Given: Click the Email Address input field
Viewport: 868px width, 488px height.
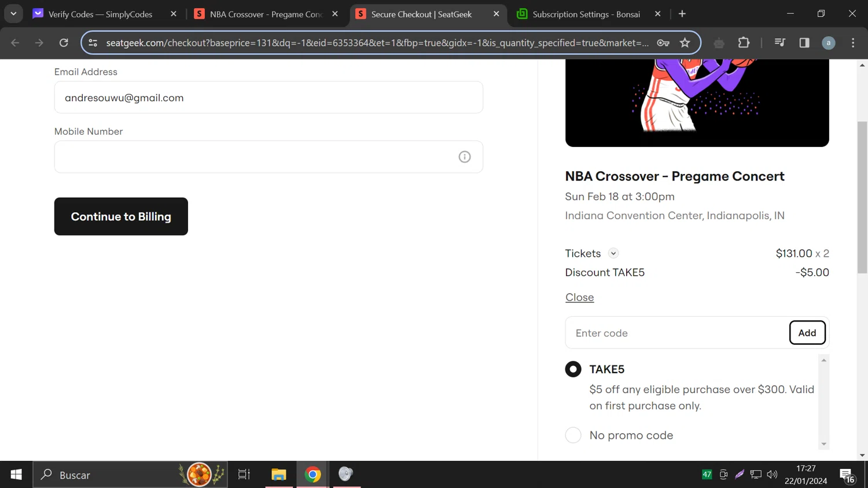Looking at the screenshot, I should click(269, 97).
